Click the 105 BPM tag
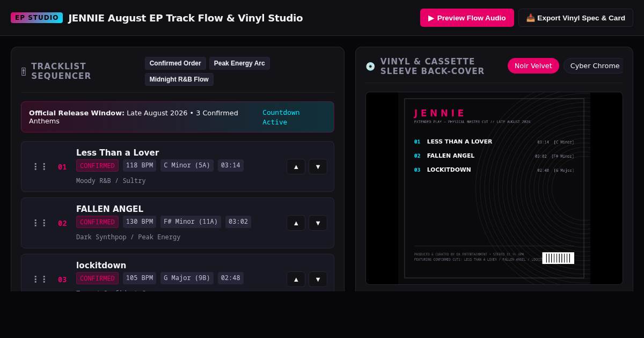Image resolution: width=644 pixels, height=338 pixels. pos(140,278)
